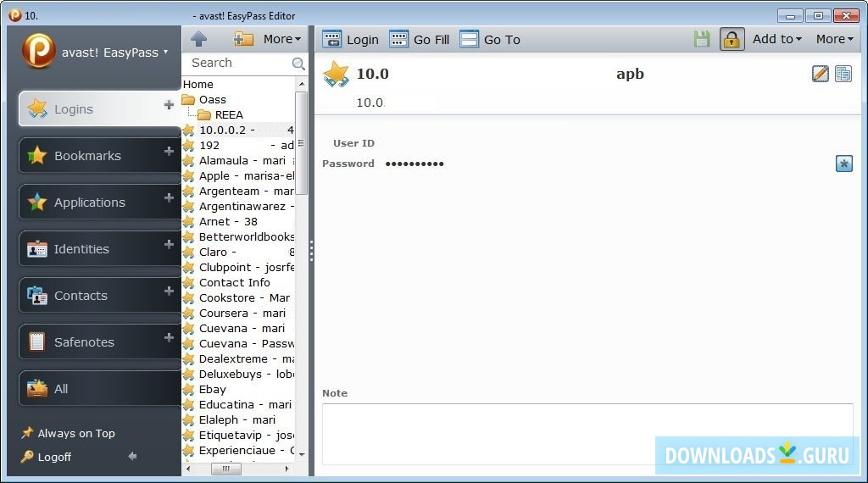Click the list scroll-up arrow
This screenshot has height=483, width=868.
tap(302, 84)
